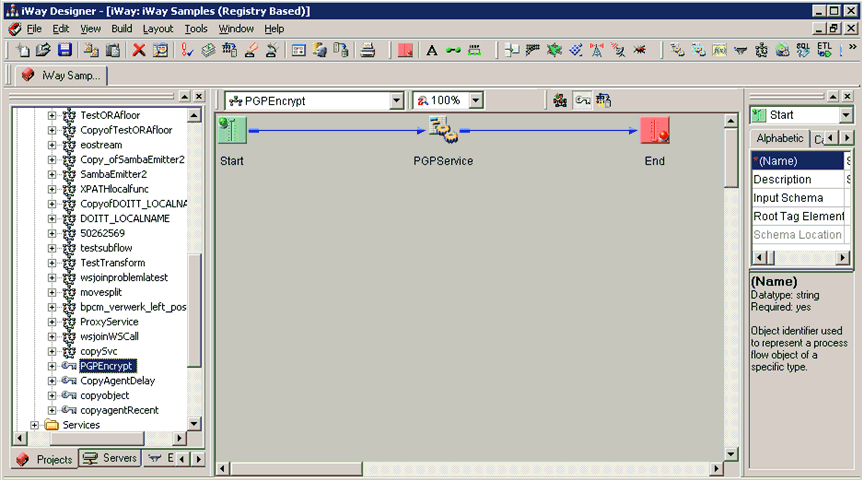
Task: Open the PGPEncrypt process dropdown
Action: [x=396, y=101]
